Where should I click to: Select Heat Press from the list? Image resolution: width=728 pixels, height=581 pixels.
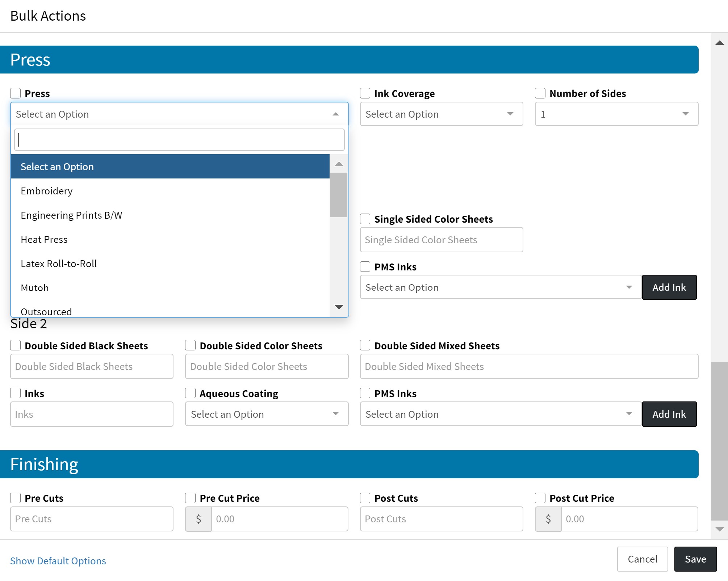pos(44,240)
